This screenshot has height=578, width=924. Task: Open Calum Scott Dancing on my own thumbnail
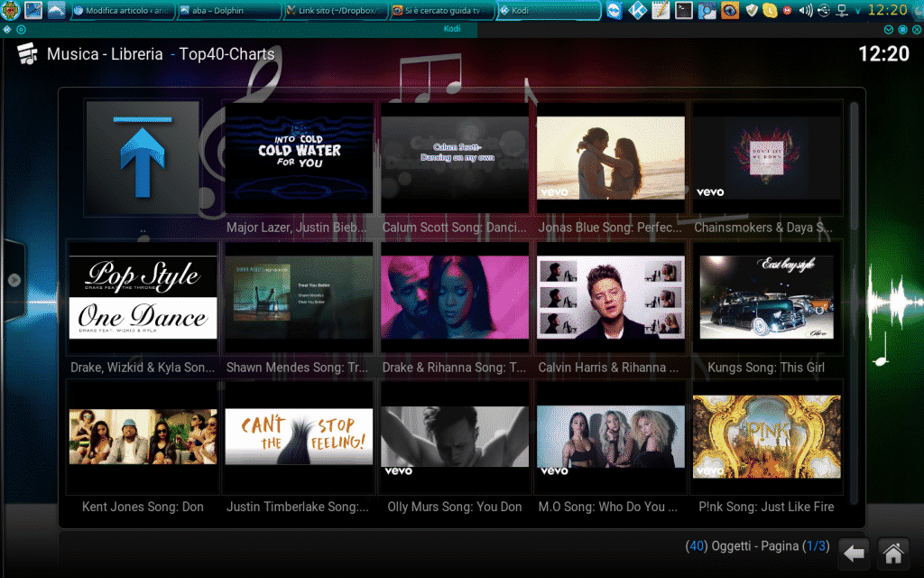click(x=455, y=158)
